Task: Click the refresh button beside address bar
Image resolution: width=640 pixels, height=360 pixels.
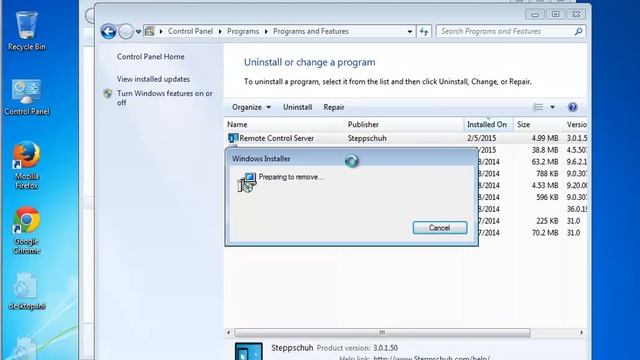Action: tap(424, 31)
